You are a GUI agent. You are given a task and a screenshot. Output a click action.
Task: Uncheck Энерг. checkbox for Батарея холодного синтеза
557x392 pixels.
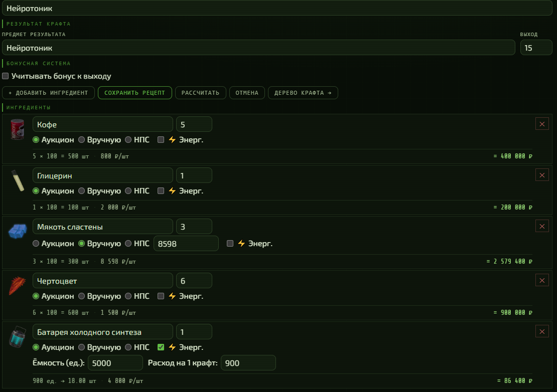click(161, 347)
